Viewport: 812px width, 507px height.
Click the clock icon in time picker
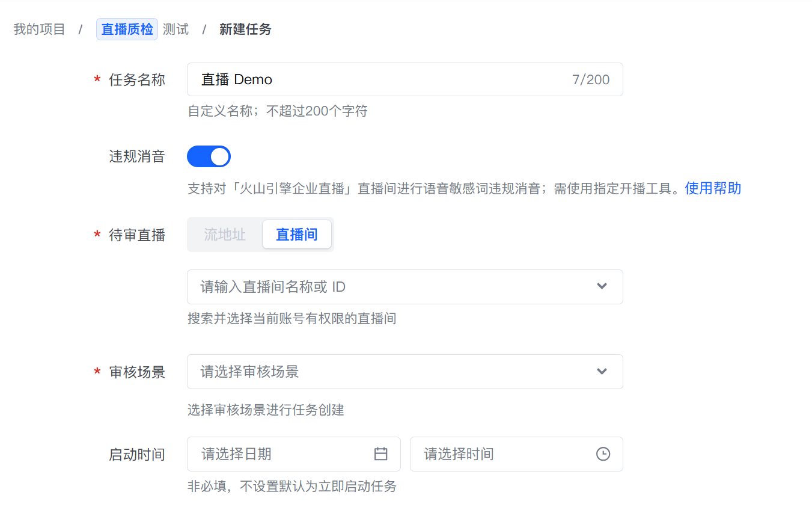[603, 454]
